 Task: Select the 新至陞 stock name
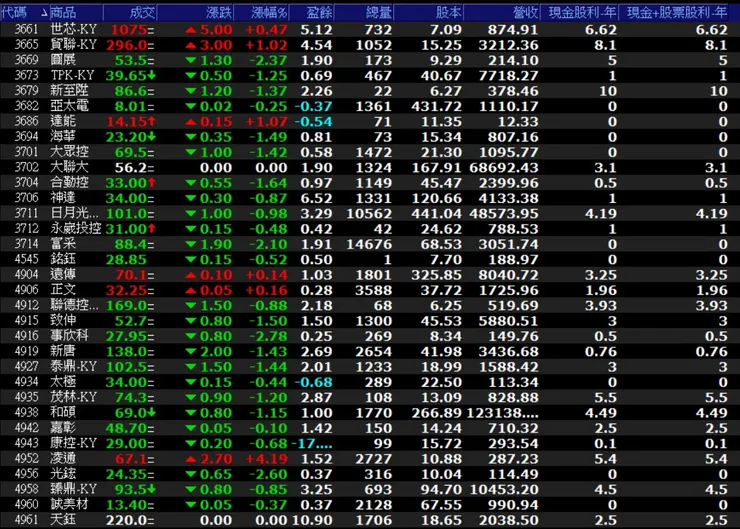pyautogui.click(x=69, y=91)
